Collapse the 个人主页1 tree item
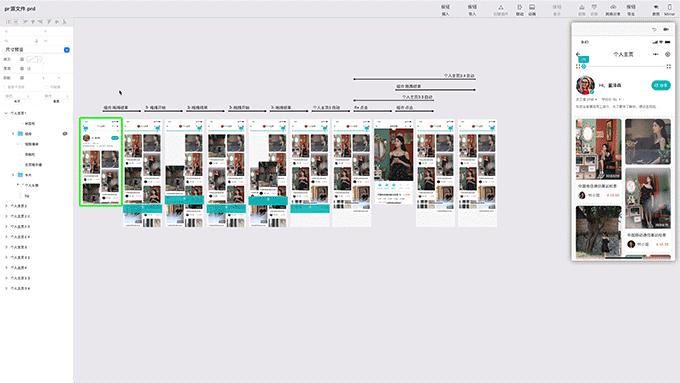 (6, 113)
